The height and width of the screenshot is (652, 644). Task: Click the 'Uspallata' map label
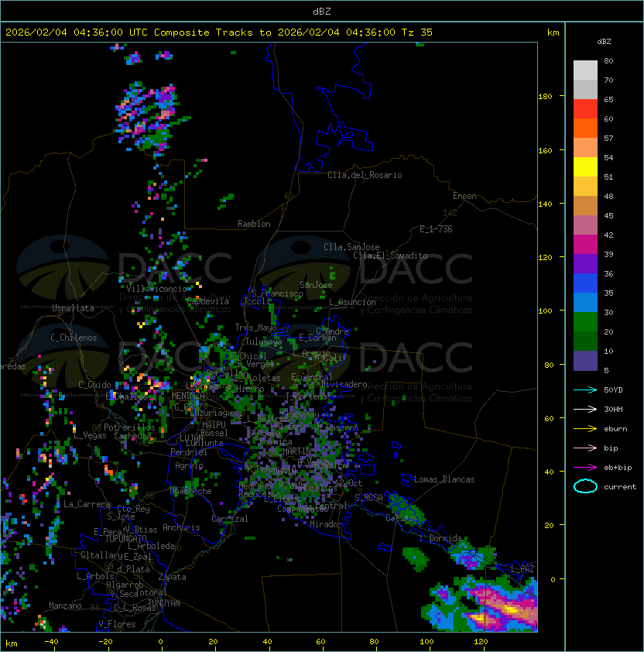coord(73,308)
